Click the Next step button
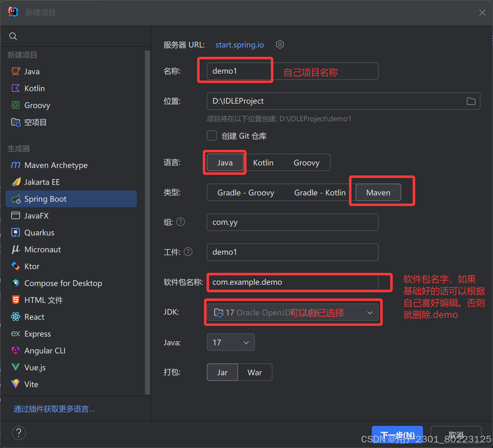The image size is (493, 448). [397, 435]
